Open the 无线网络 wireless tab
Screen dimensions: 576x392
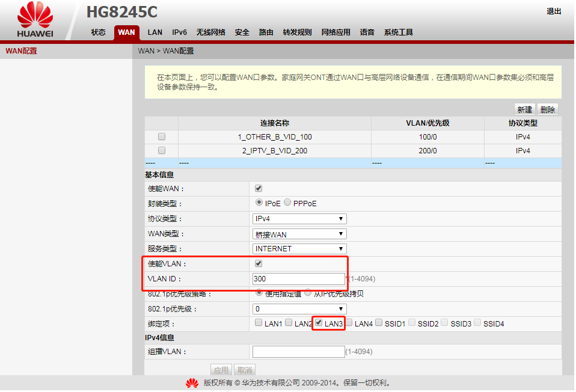pyautogui.click(x=210, y=32)
